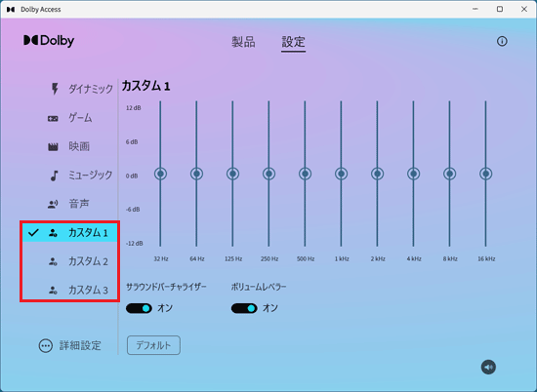Select the カスタム 3 profile
This screenshot has width=537, height=392.
(x=70, y=290)
